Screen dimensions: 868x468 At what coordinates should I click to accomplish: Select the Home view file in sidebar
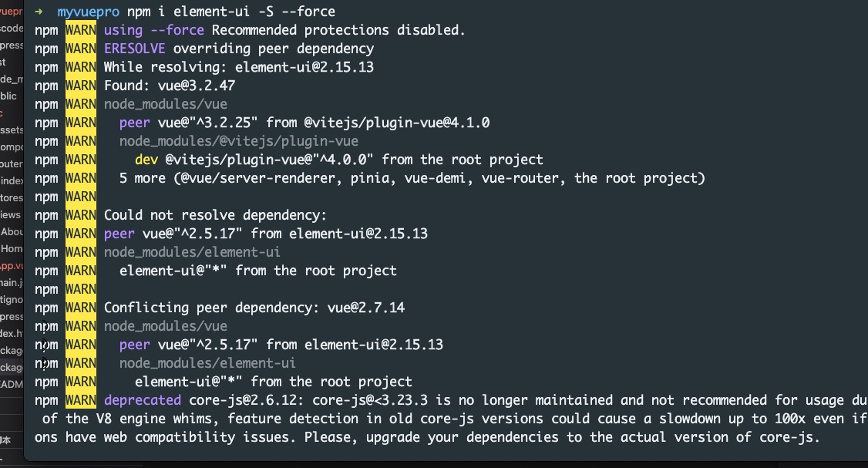pos(12,249)
